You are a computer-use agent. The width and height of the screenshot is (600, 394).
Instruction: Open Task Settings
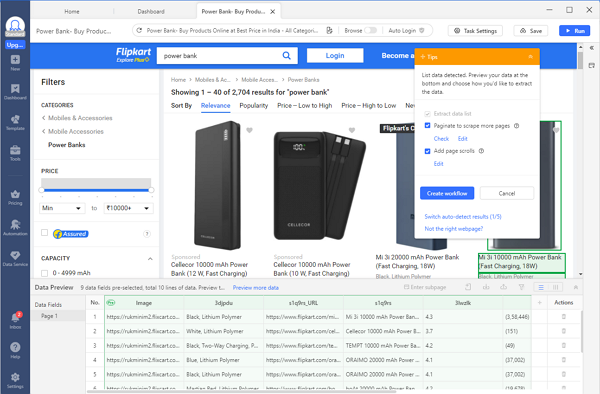pos(475,31)
